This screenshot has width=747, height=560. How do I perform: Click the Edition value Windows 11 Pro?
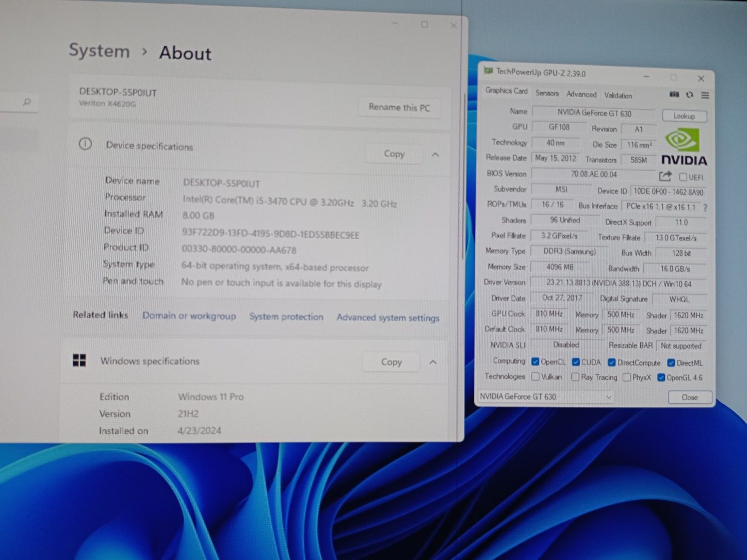[x=210, y=397]
